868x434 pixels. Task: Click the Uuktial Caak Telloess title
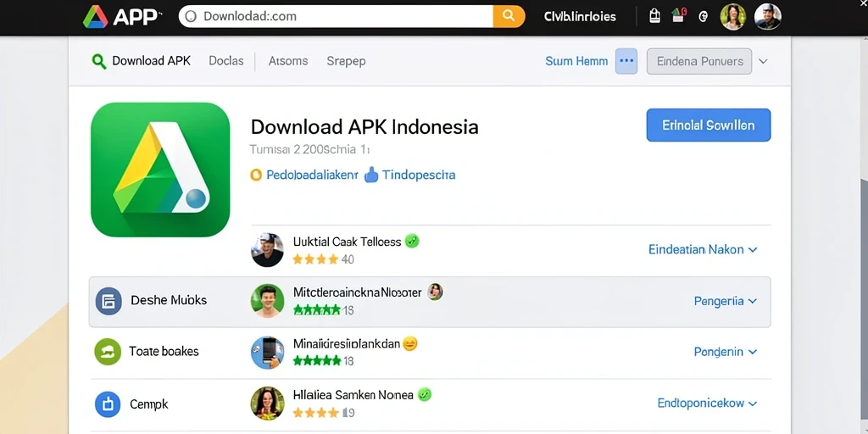pyautogui.click(x=347, y=242)
